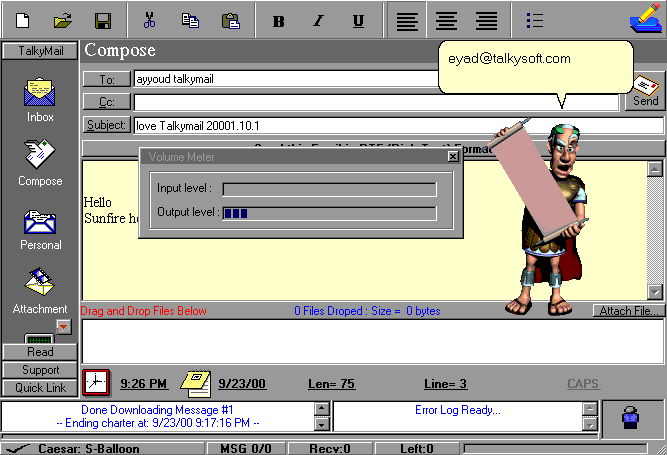
Task: Click the Hello text in message body
Action: coord(97,202)
